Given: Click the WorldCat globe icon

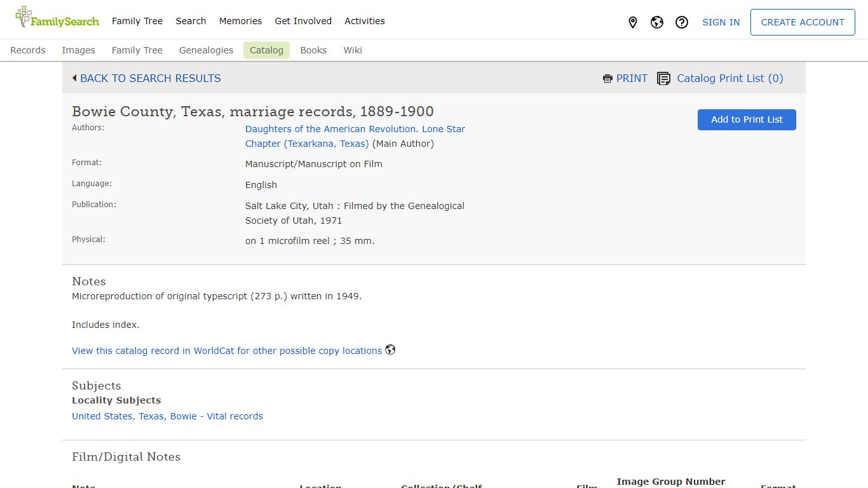Looking at the screenshot, I should coord(390,349).
